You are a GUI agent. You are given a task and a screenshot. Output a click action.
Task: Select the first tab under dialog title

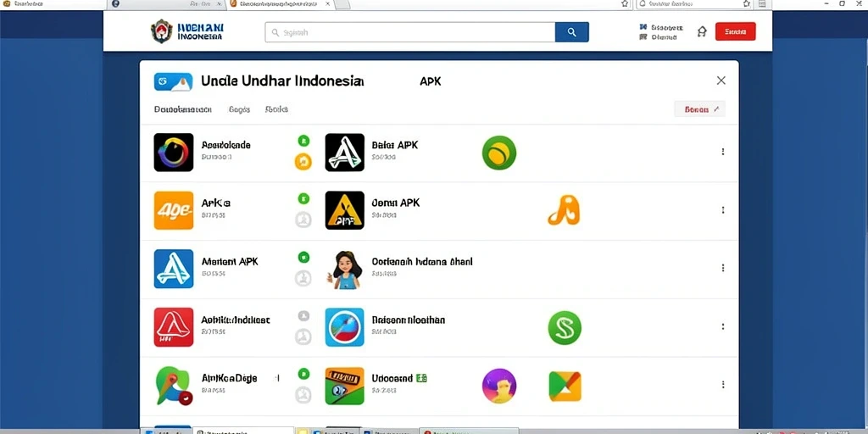click(x=183, y=109)
